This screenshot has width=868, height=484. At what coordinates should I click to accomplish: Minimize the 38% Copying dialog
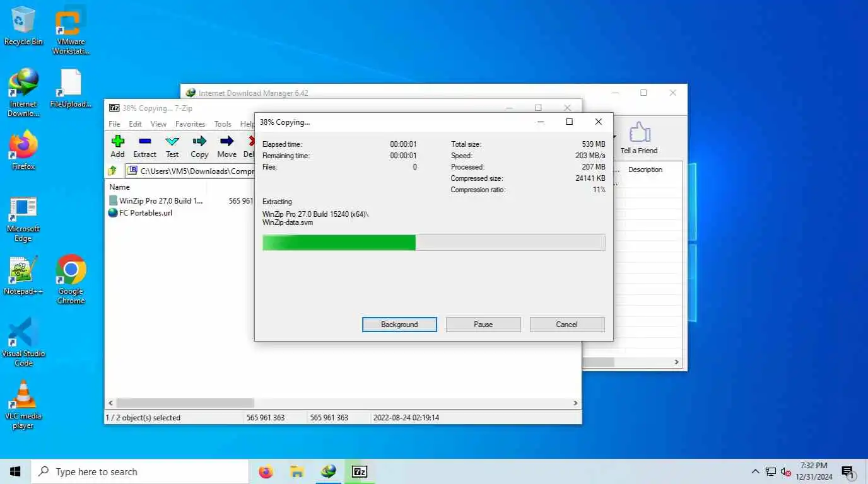click(x=541, y=122)
